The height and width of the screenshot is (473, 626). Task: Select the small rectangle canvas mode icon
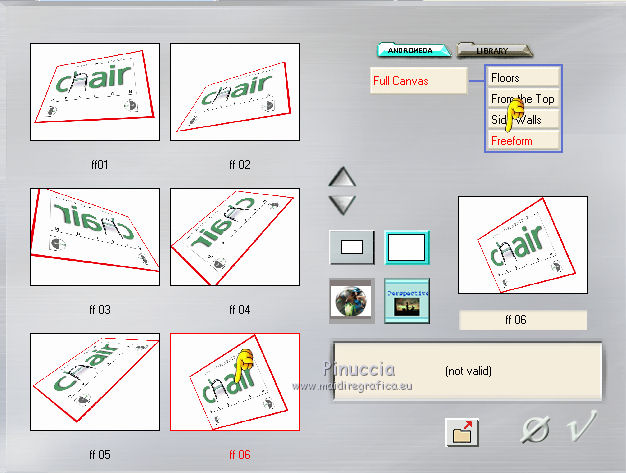[x=352, y=247]
